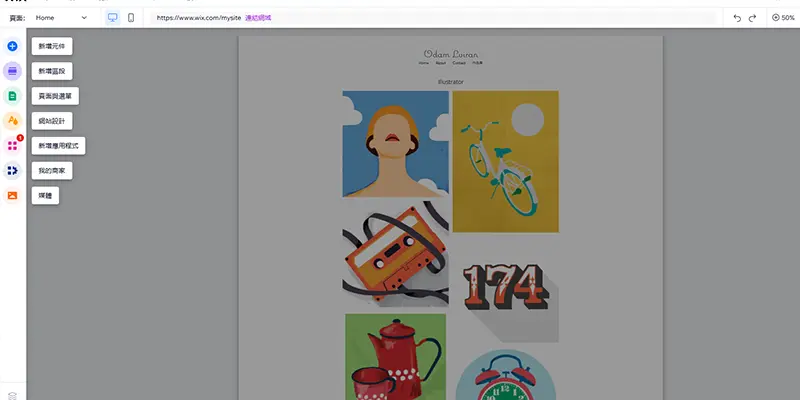Click the 媒體 tooltip label
Screen dimensions: 800x400
45,195
